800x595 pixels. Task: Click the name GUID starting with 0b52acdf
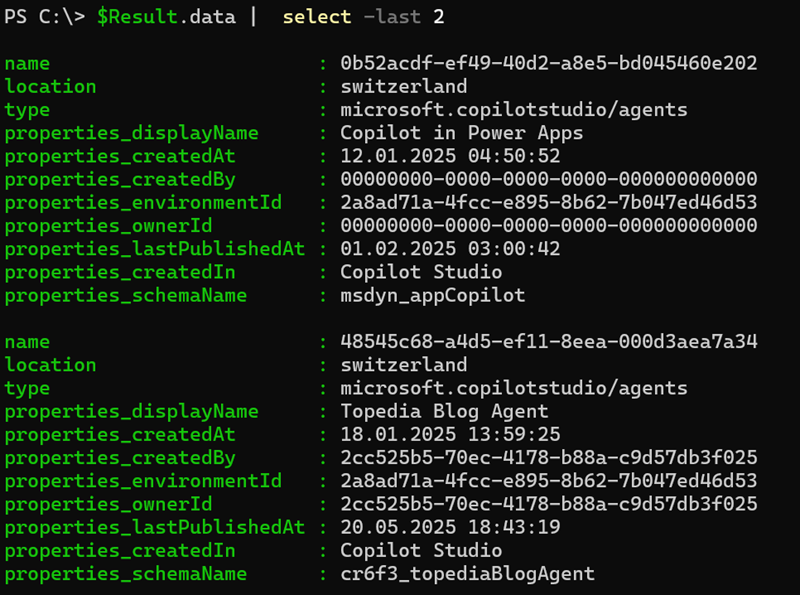[548, 64]
